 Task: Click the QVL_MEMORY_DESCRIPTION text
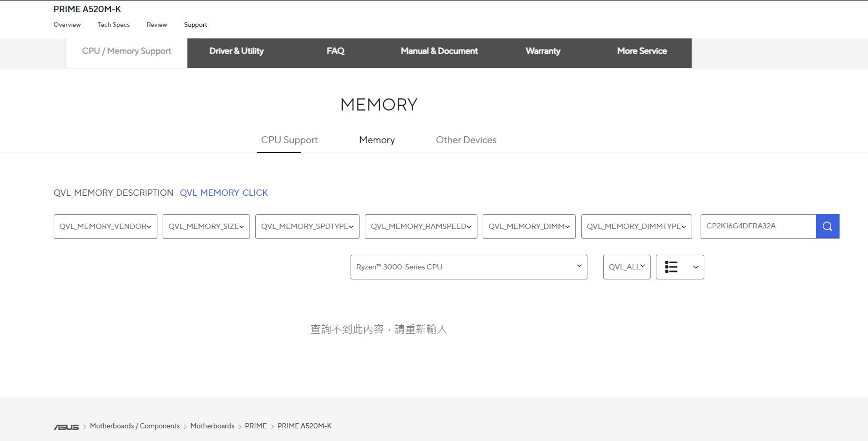(113, 193)
